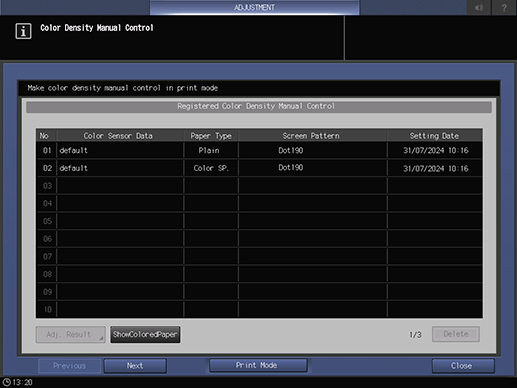Click the information icon beside the title
The width and height of the screenshot is (517, 388).
pyautogui.click(x=23, y=31)
